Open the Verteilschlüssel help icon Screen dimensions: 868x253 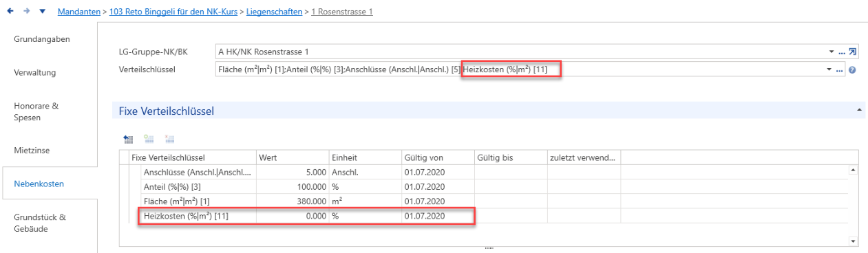tap(852, 69)
